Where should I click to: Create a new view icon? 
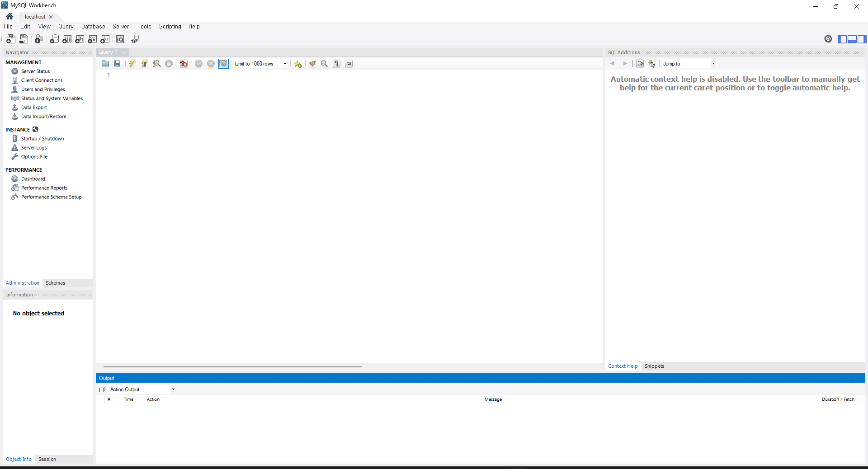[x=80, y=39]
